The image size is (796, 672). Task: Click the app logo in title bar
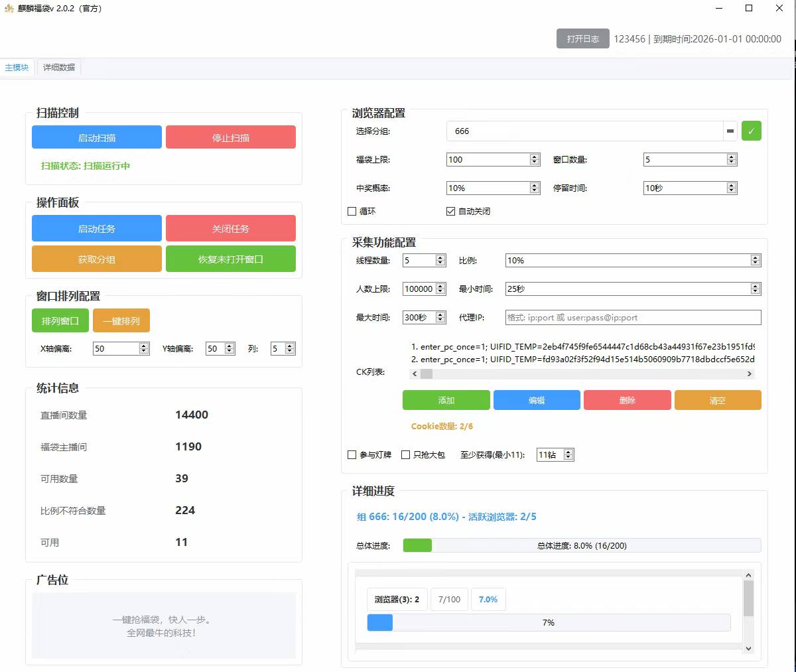coord(9,9)
